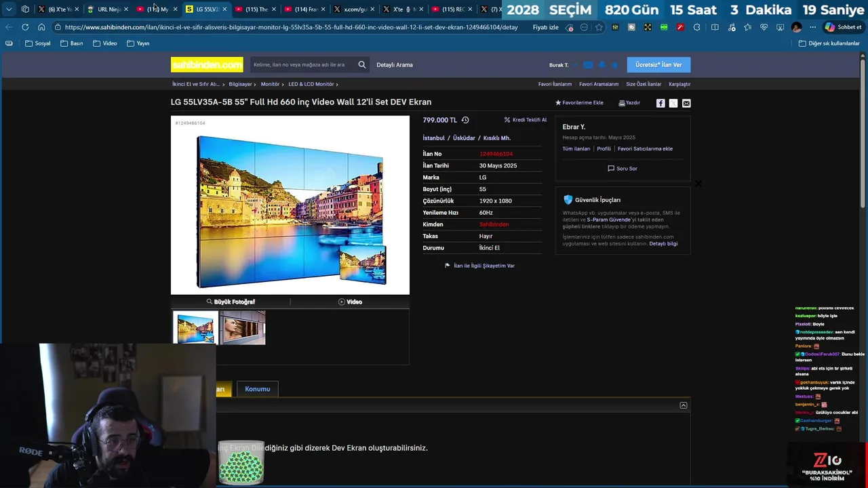Open the tab search dropdown chevron

tap(9, 9)
